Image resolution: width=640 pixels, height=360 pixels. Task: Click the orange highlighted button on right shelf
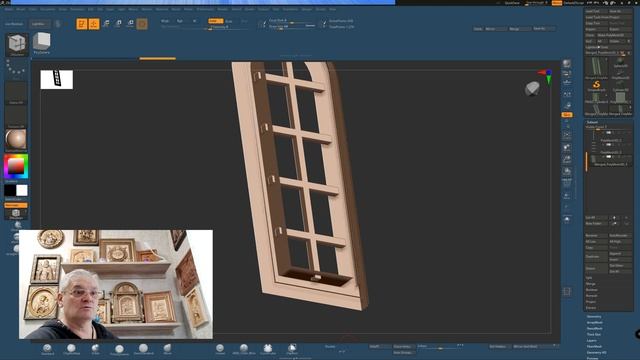coord(567,115)
